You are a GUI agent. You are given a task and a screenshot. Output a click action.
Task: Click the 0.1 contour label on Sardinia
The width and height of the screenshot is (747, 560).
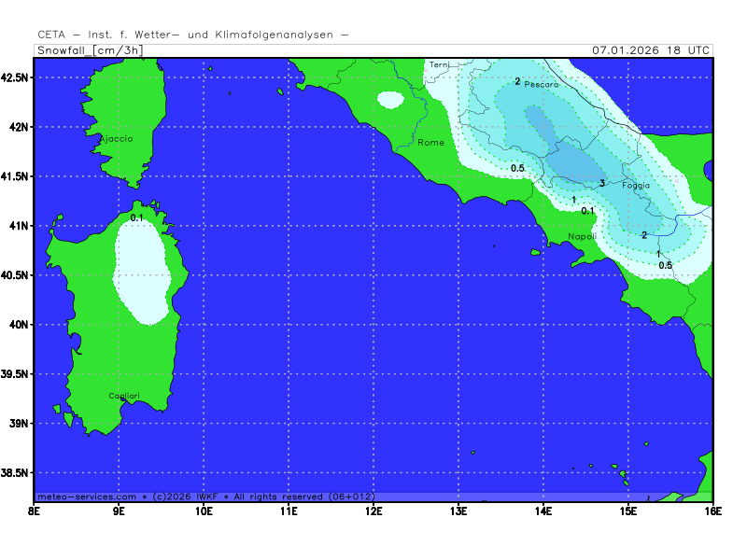(x=137, y=217)
